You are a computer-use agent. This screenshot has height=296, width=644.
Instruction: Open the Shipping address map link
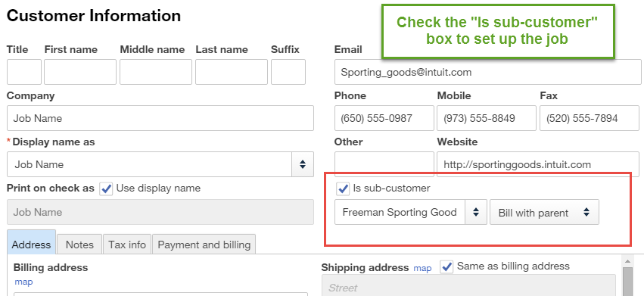coord(422,269)
